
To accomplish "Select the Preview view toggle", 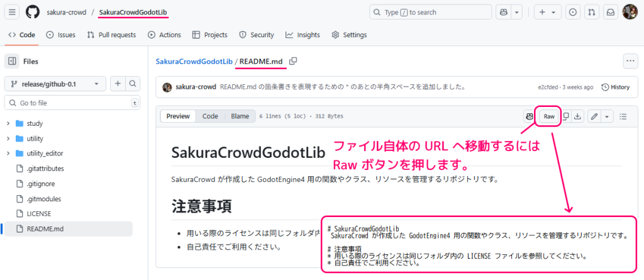I will (178, 116).
